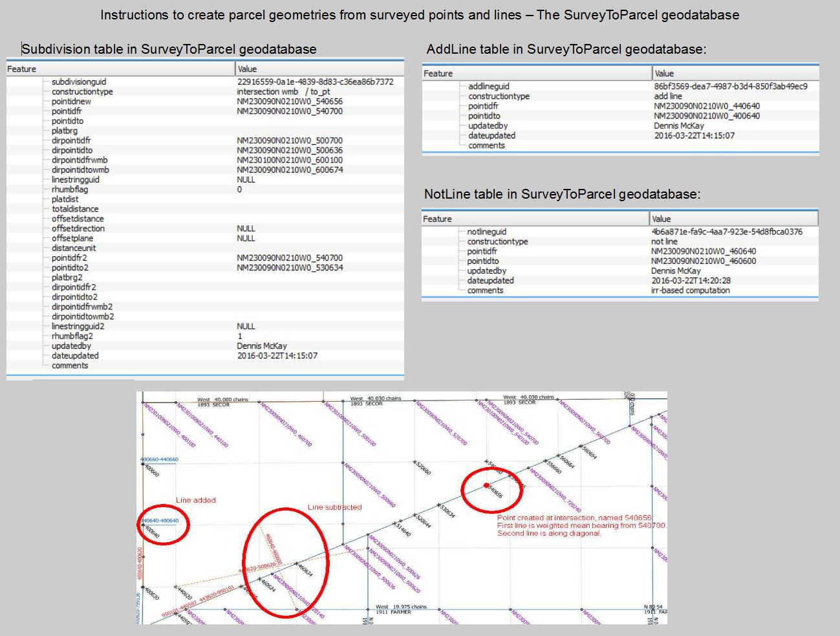Select the offsetdistance row
Screen dimensions: 840x636
tap(205, 219)
